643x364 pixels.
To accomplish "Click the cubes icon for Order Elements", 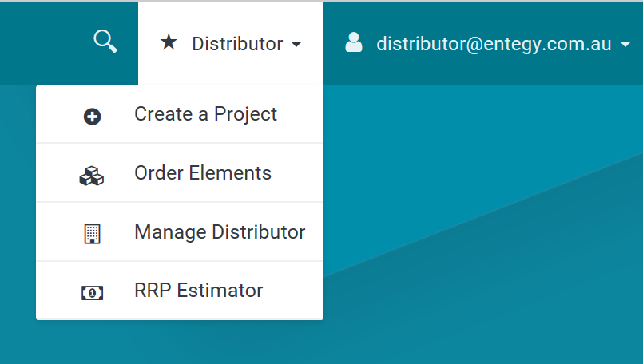I will (91, 176).
